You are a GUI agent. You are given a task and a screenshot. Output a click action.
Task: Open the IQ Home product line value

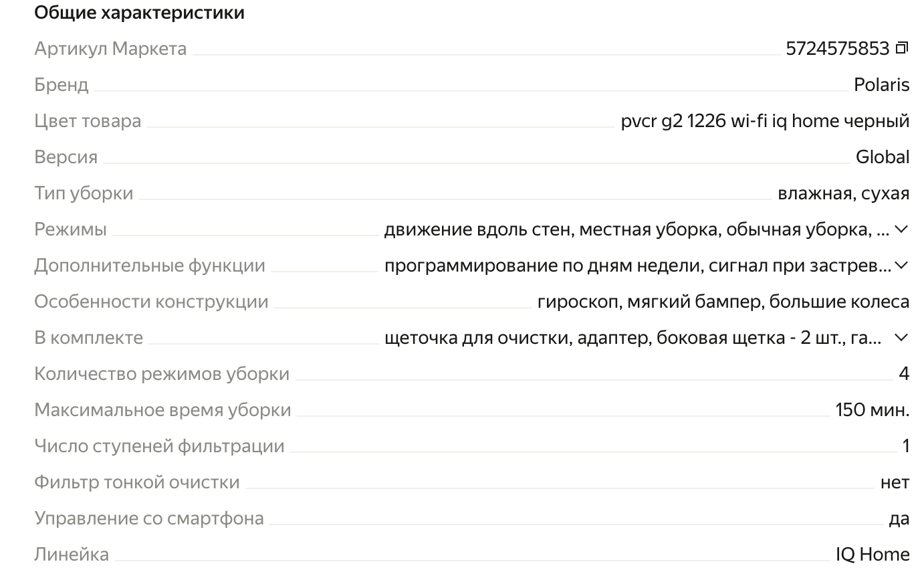coord(873,555)
